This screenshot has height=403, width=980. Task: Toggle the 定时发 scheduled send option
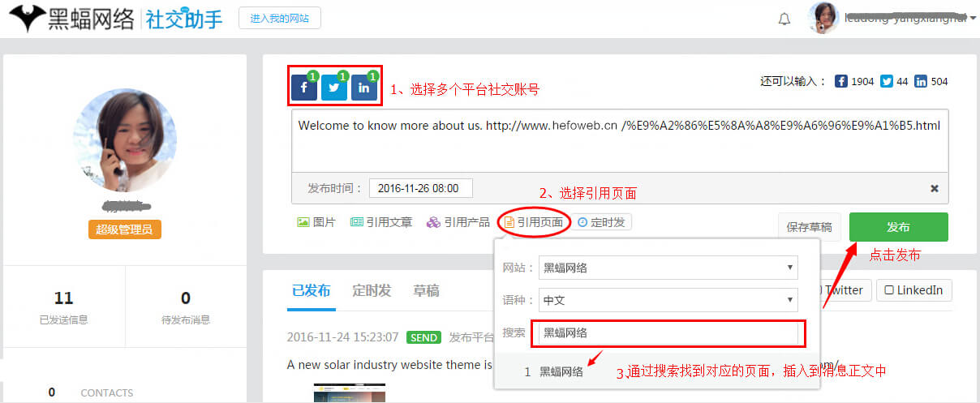click(601, 222)
